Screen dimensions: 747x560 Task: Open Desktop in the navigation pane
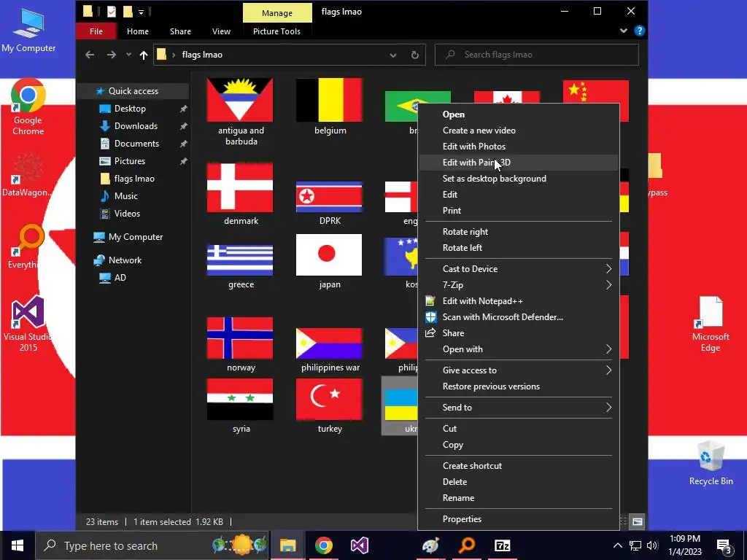(x=130, y=109)
